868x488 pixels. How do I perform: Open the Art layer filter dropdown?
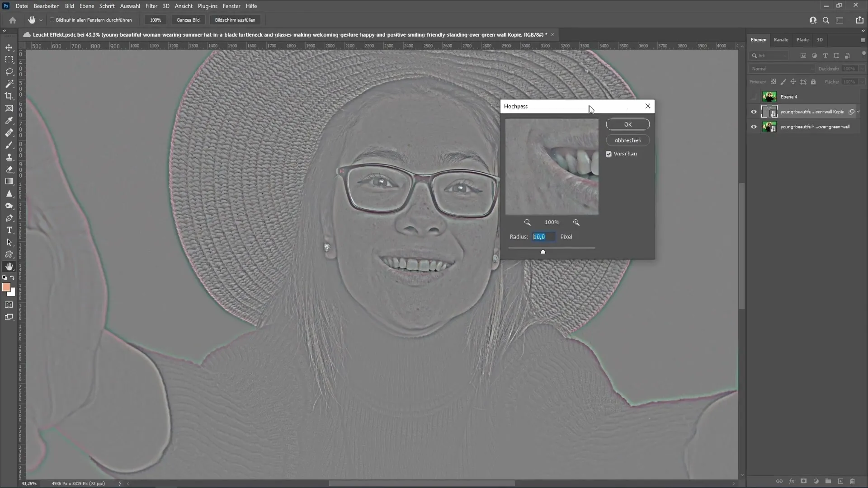[769, 56]
